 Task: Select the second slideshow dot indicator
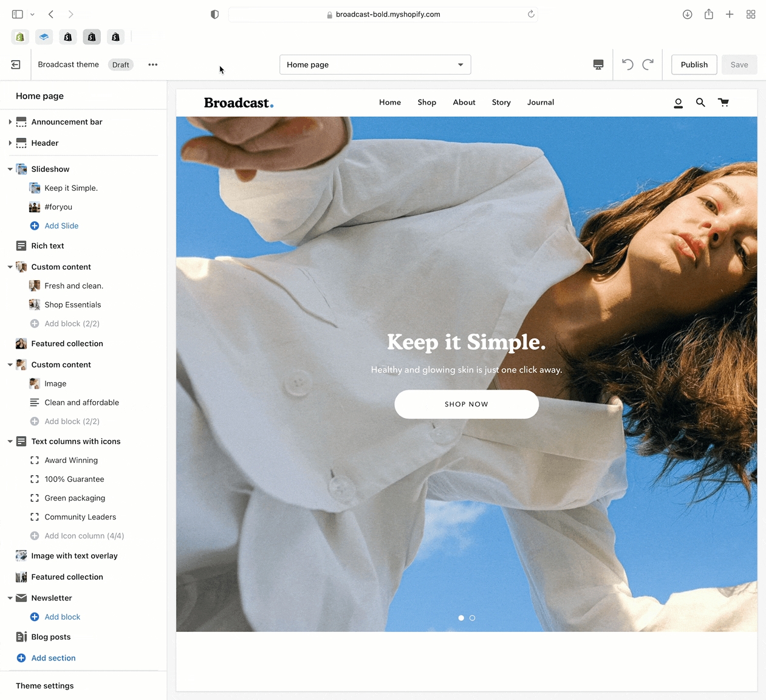click(x=473, y=618)
